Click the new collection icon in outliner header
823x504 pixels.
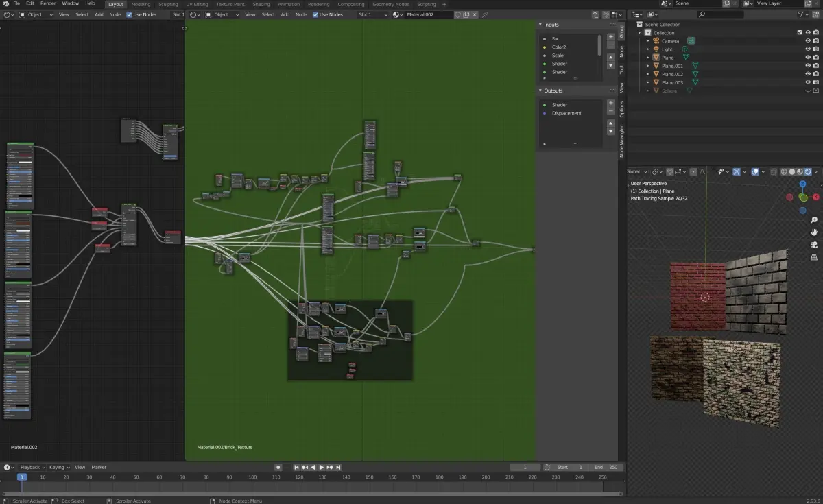pos(814,14)
